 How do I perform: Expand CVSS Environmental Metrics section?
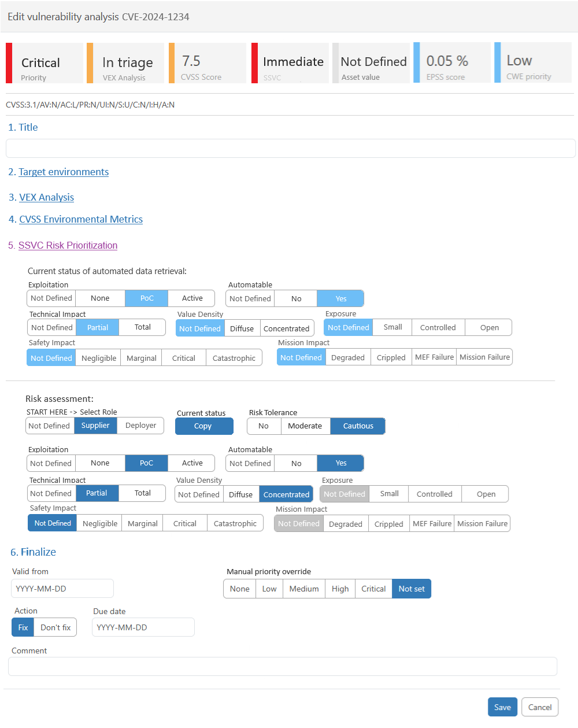81,219
